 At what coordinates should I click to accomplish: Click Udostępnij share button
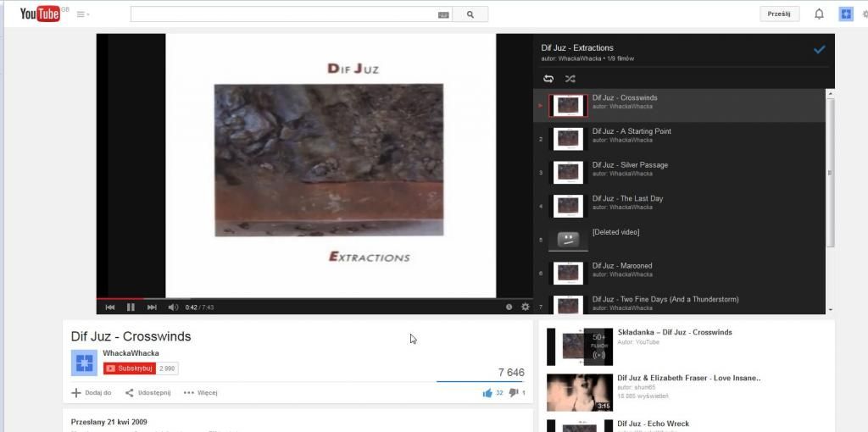pyautogui.click(x=147, y=393)
